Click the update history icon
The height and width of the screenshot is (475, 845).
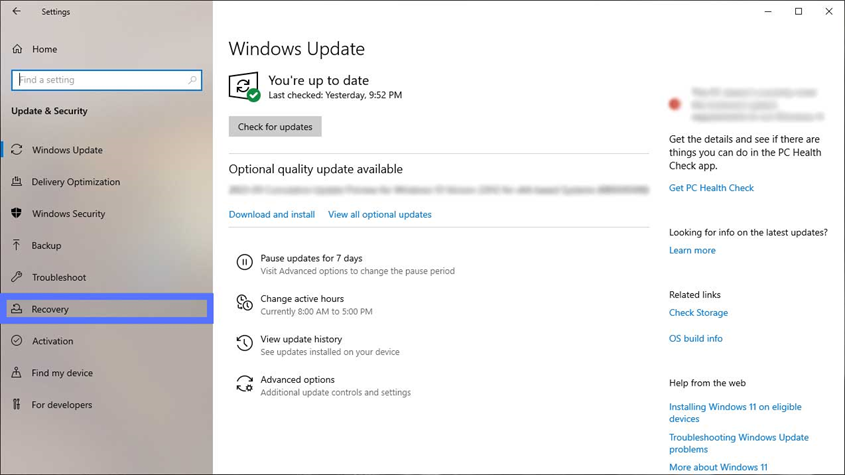[x=244, y=343]
